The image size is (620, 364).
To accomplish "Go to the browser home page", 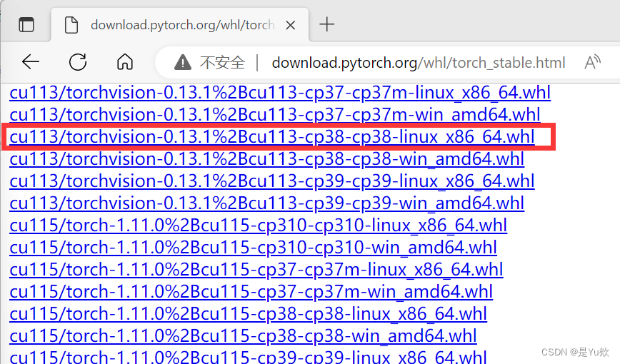I will click(x=125, y=61).
